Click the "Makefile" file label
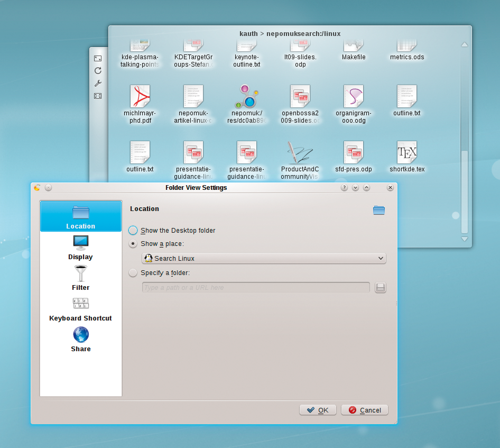 (354, 57)
